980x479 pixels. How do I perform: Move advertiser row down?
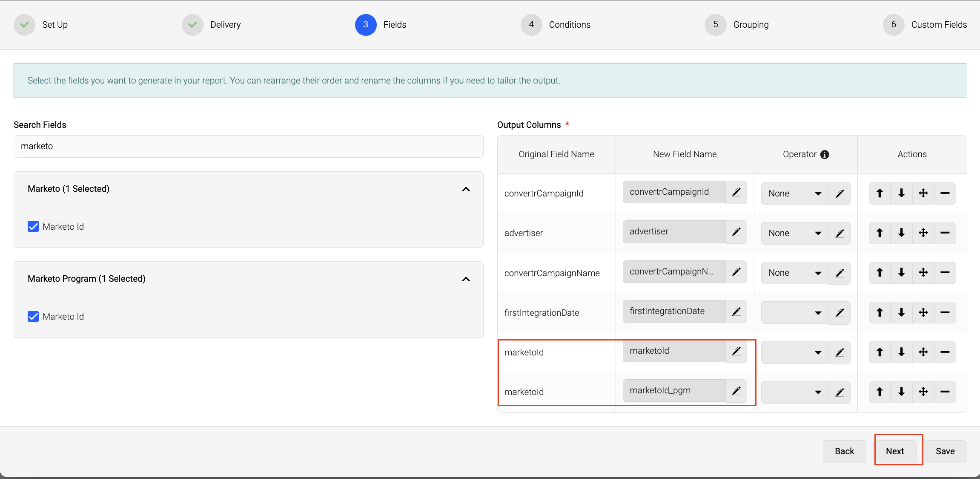[901, 233]
